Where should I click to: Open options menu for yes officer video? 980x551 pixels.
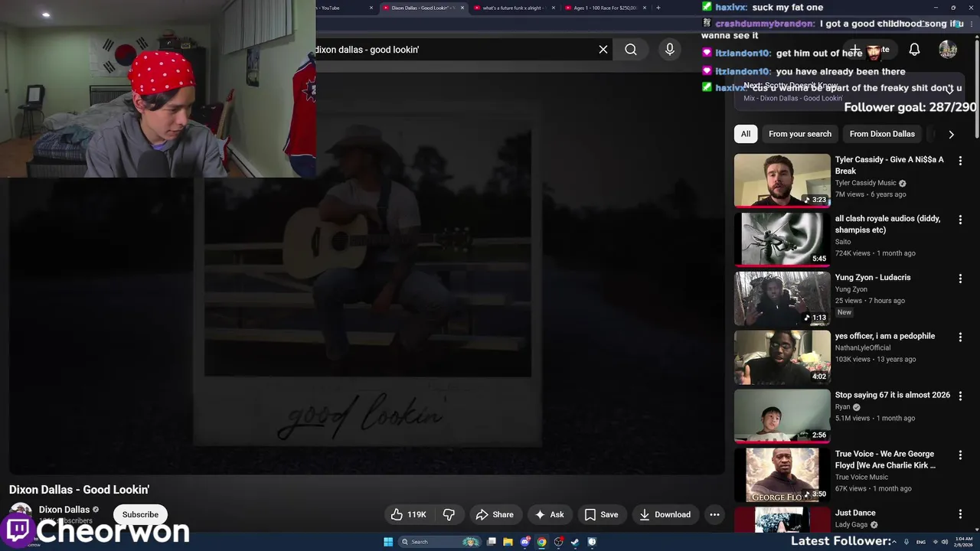(x=960, y=337)
